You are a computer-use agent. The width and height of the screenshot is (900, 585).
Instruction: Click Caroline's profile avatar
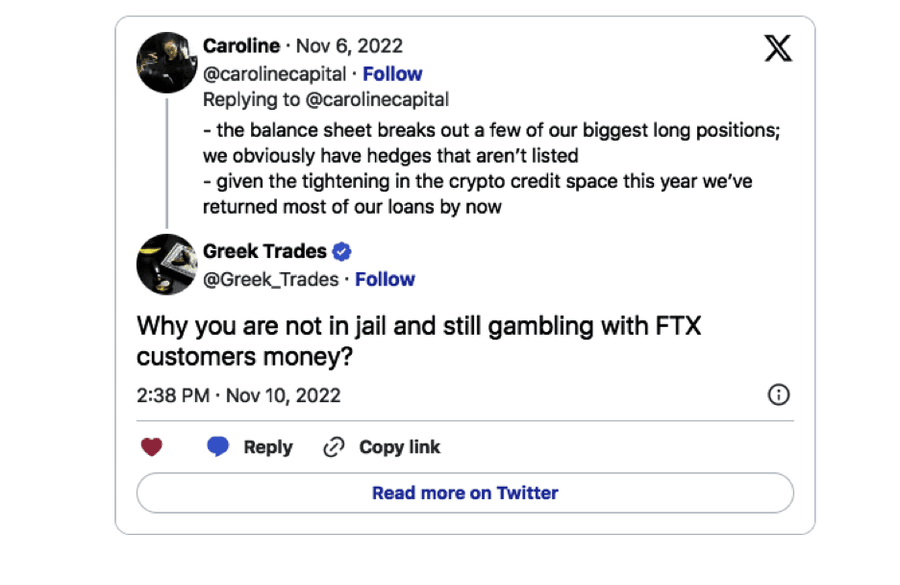[166, 62]
